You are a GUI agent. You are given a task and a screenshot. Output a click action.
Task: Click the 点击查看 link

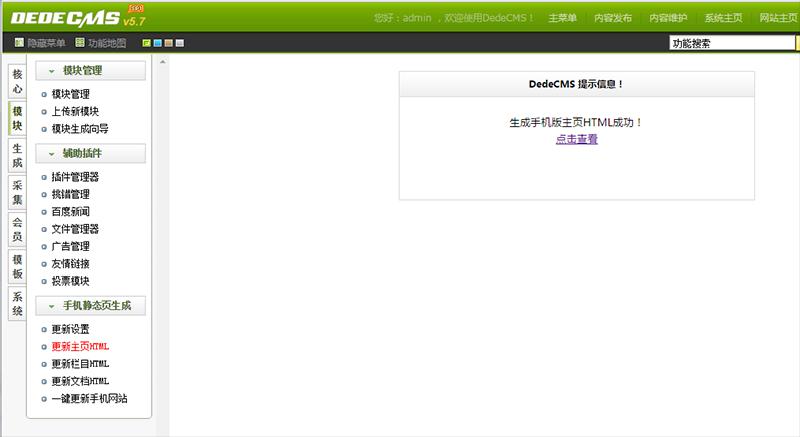tap(577, 139)
